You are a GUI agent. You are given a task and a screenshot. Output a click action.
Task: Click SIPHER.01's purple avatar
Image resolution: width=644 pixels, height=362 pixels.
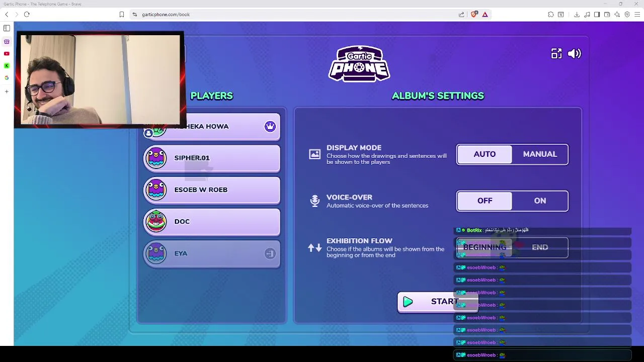click(x=156, y=158)
